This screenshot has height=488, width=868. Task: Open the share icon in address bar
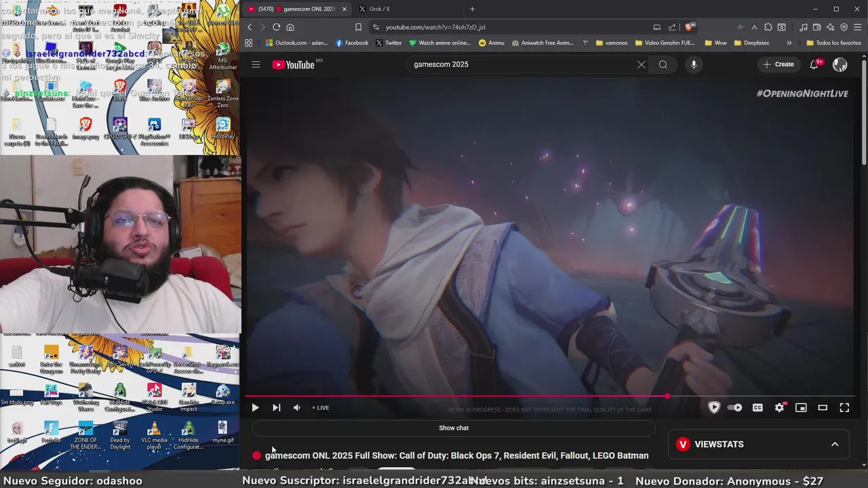[672, 27]
